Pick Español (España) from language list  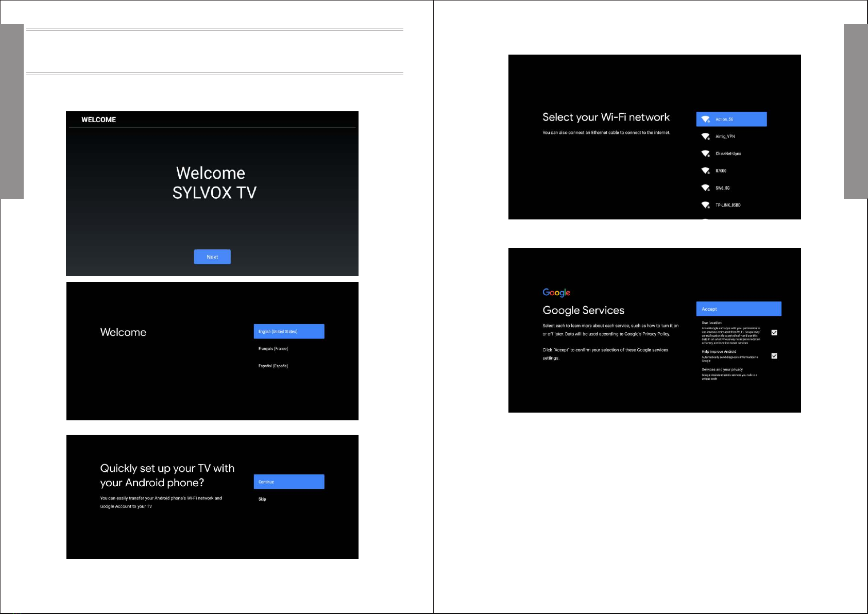273,366
